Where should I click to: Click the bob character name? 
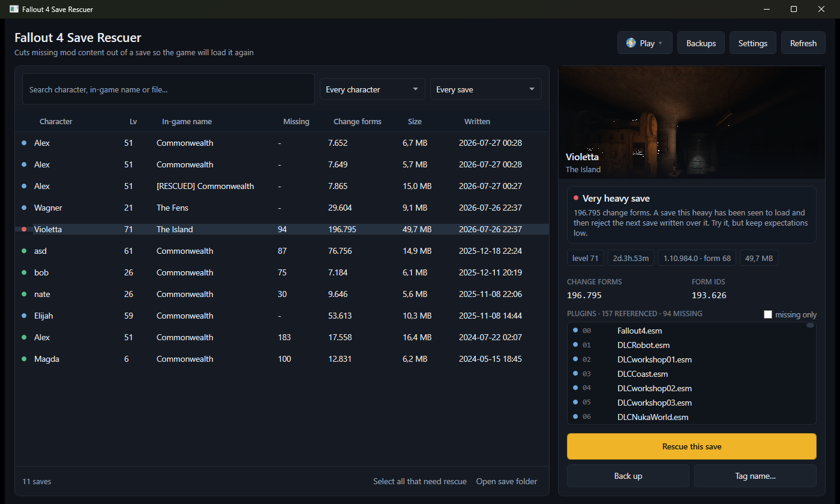click(41, 272)
